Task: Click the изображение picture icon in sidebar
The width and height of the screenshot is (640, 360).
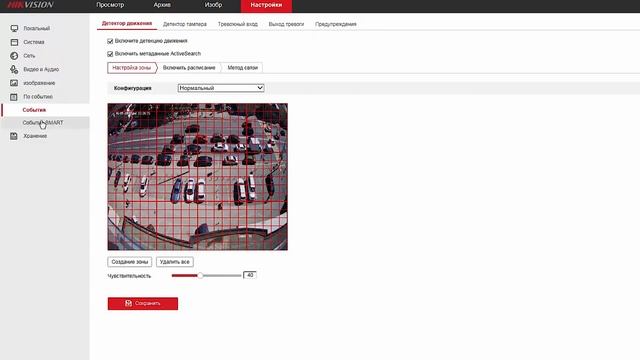Action: point(14,83)
